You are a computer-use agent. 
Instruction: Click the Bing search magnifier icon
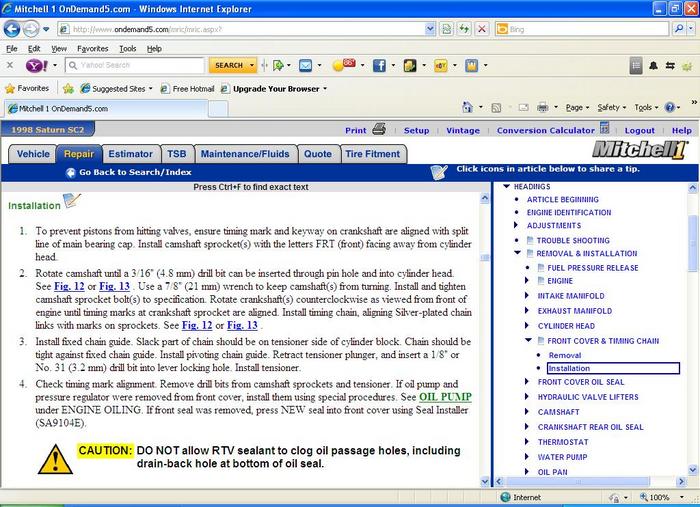click(x=679, y=29)
